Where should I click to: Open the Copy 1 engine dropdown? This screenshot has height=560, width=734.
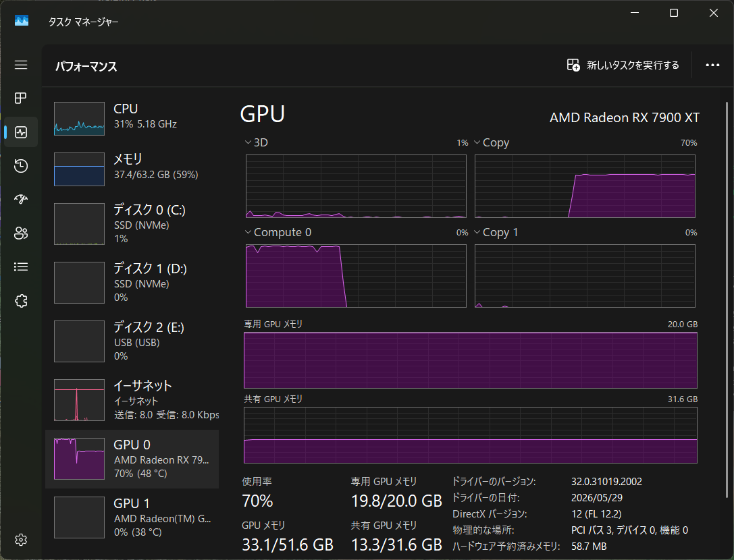[x=496, y=233]
